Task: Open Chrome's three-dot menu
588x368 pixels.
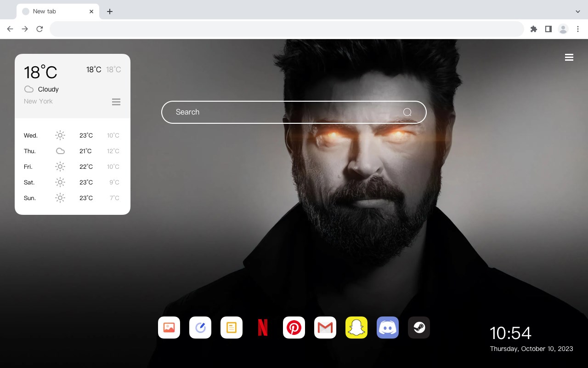Action: tap(578, 29)
